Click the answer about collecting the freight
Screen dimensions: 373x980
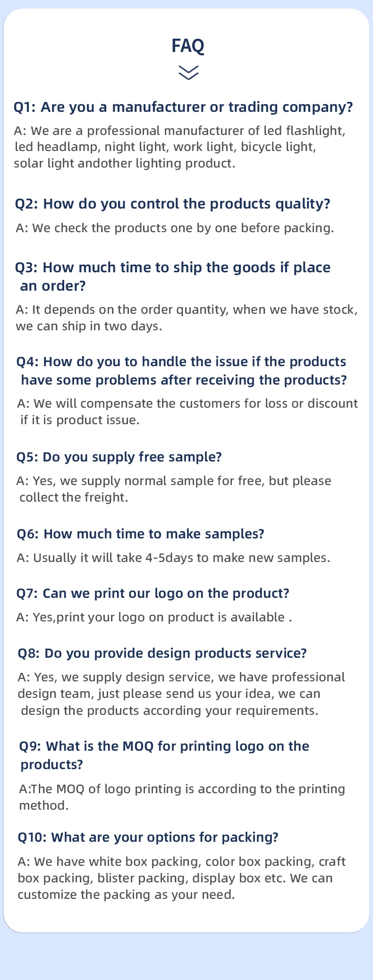tap(174, 489)
